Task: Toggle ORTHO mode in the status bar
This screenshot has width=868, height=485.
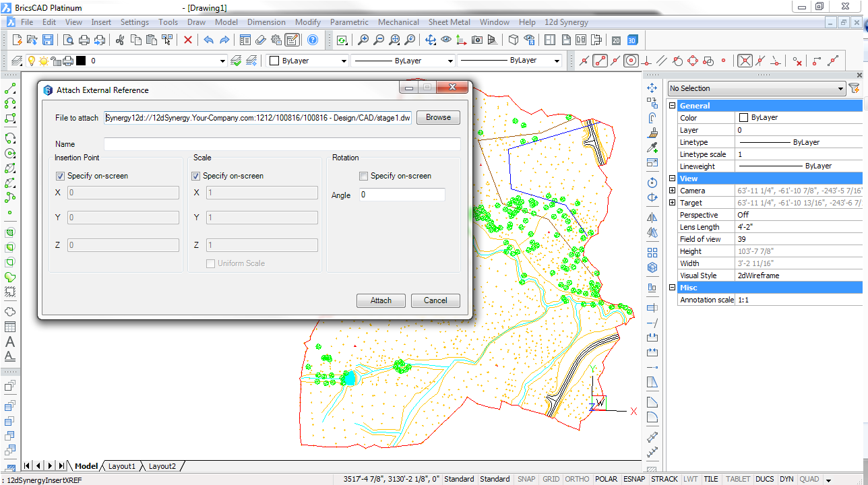Action: pos(578,479)
